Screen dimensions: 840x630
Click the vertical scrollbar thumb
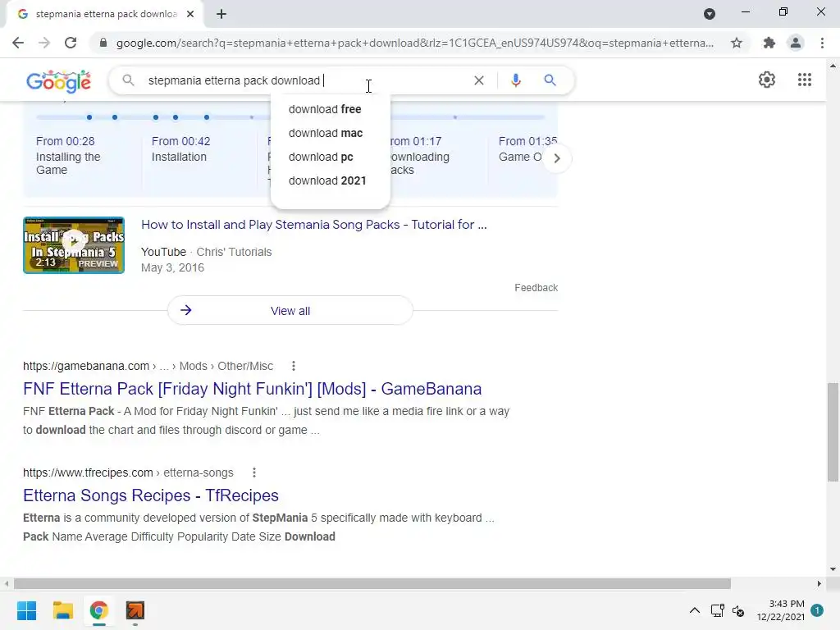coord(833,431)
